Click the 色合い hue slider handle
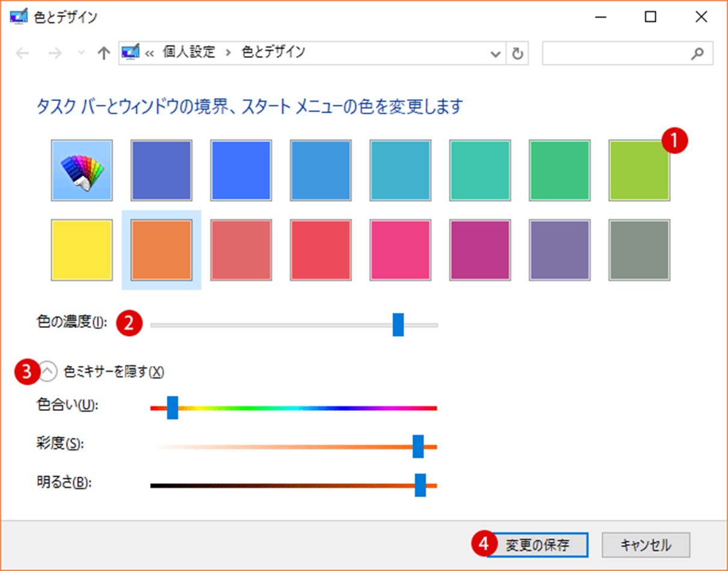This screenshot has width=728, height=571. pyautogui.click(x=173, y=408)
